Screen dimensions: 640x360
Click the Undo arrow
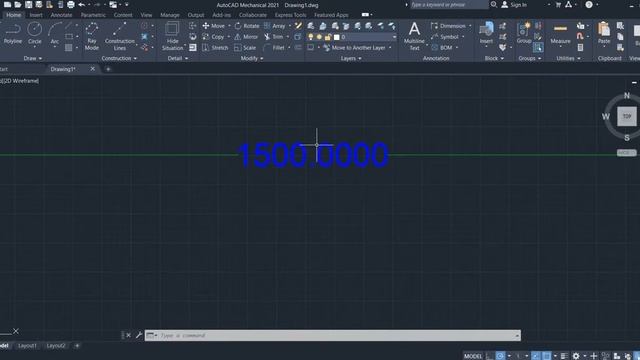point(82,4)
